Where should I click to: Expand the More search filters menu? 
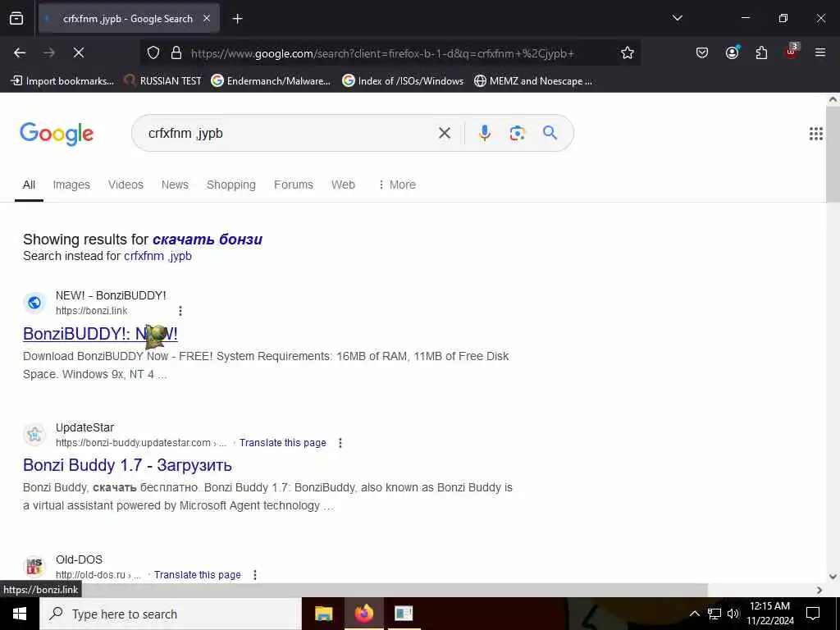point(396,185)
